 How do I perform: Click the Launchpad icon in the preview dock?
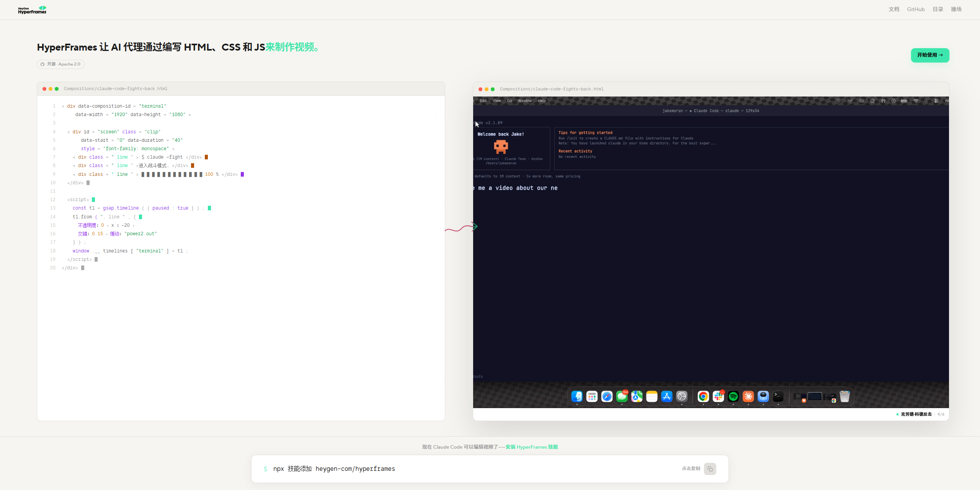(x=592, y=397)
